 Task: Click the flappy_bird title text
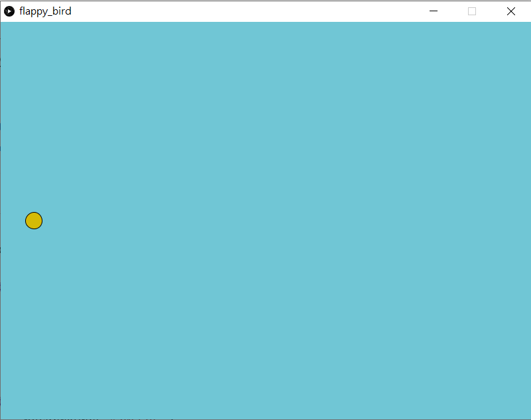click(45, 11)
